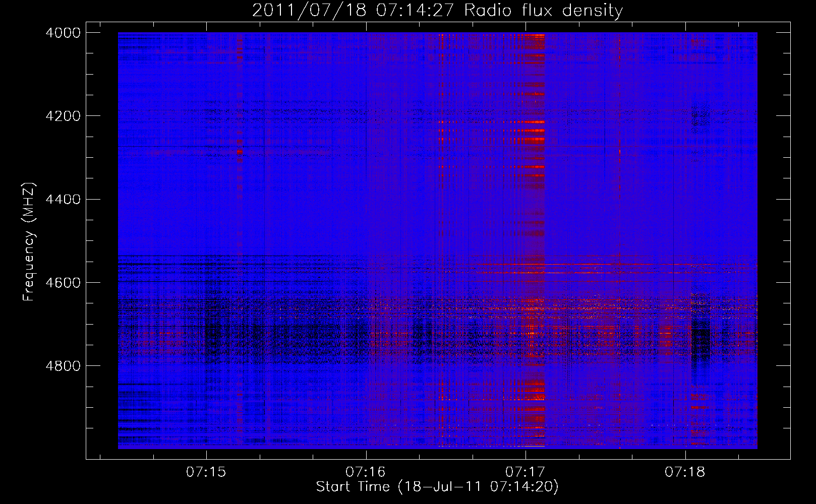The image size is (816, 504).
Task: Select the 4200 frequency tick label
Action: (63, 116)
